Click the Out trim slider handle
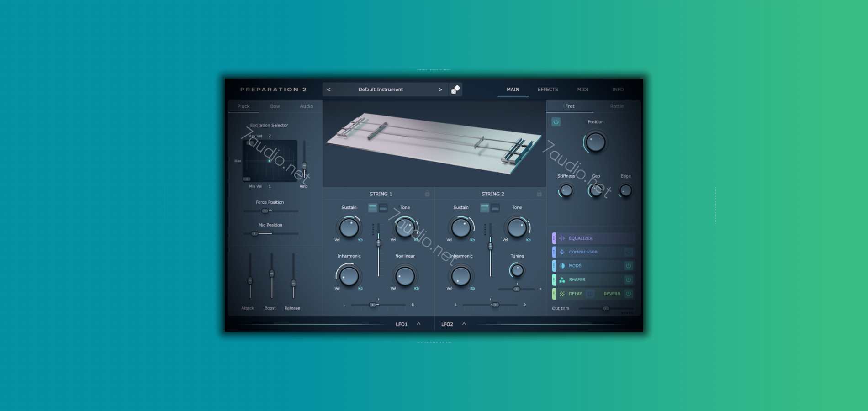Screen dimensions: 868x411 click(606, 308)
